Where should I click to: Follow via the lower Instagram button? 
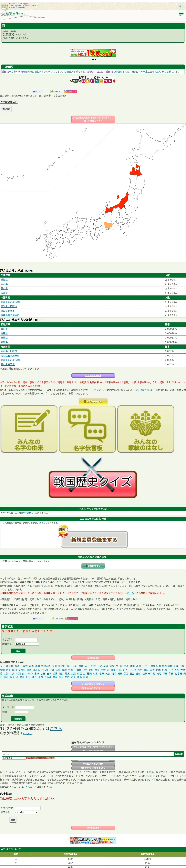(71, 618)
